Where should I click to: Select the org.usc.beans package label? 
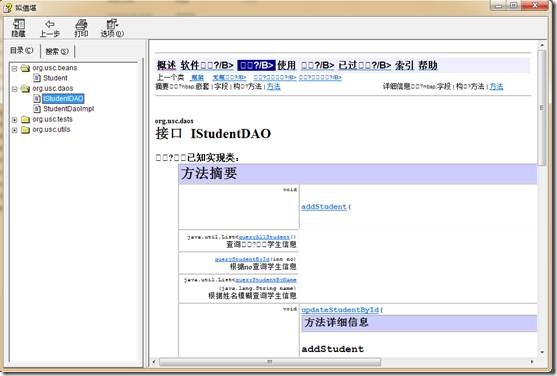55,68
